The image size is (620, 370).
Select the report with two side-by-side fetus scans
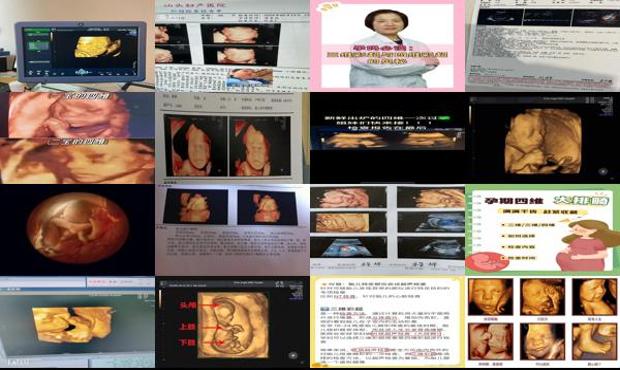(x=232, y=138)
